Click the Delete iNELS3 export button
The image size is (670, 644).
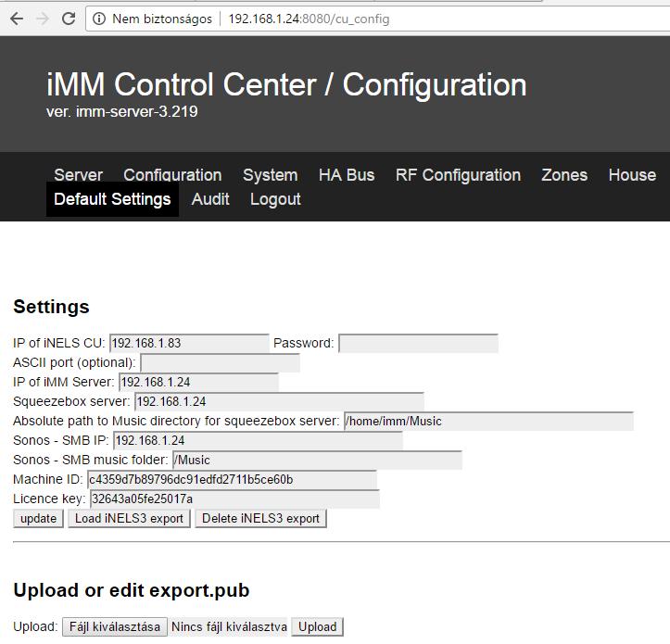pyautogui.click(x=260, y=518)
